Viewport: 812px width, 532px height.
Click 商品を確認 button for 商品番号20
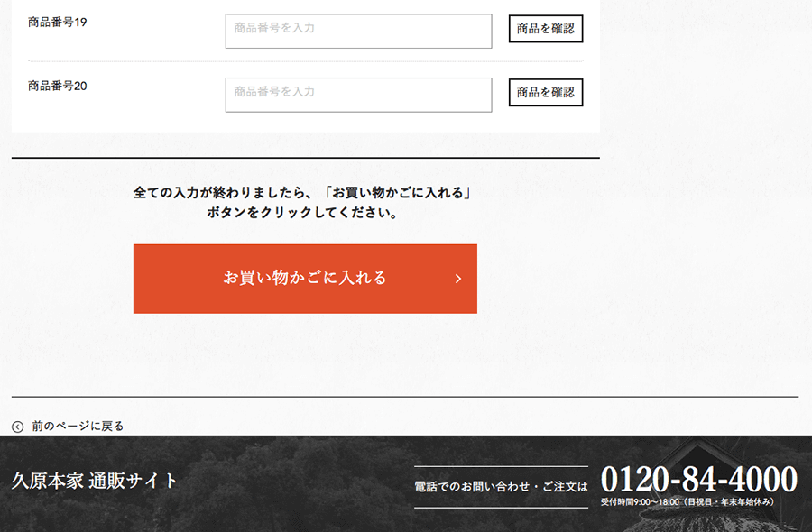pyautogui.click(x=546, y=92)
